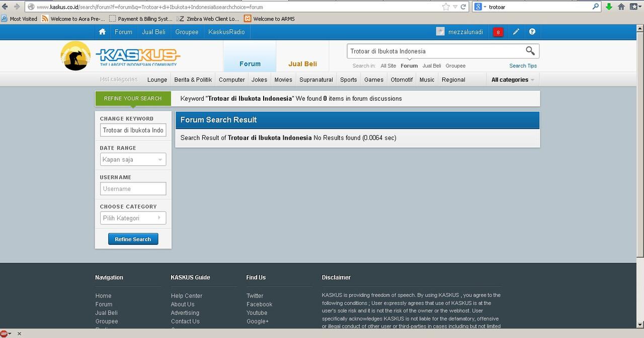Open Forum in the top blue bar

click(x=123, y=32)
